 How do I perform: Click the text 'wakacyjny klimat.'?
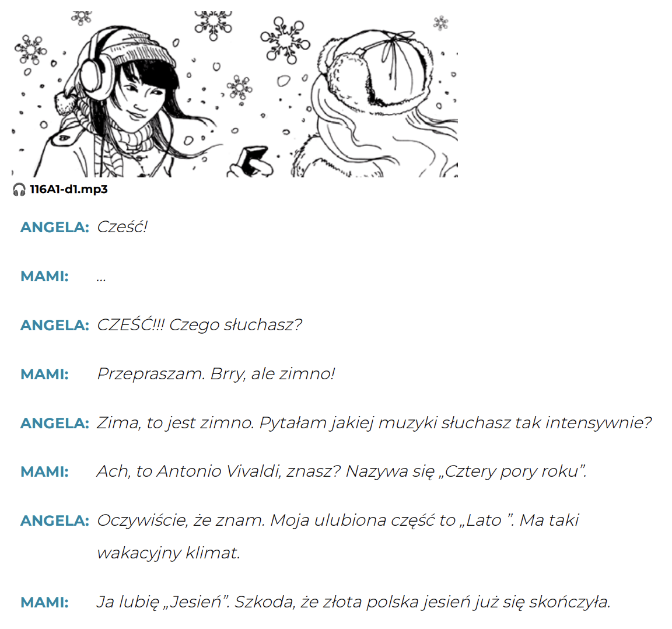tap(169, 553)
